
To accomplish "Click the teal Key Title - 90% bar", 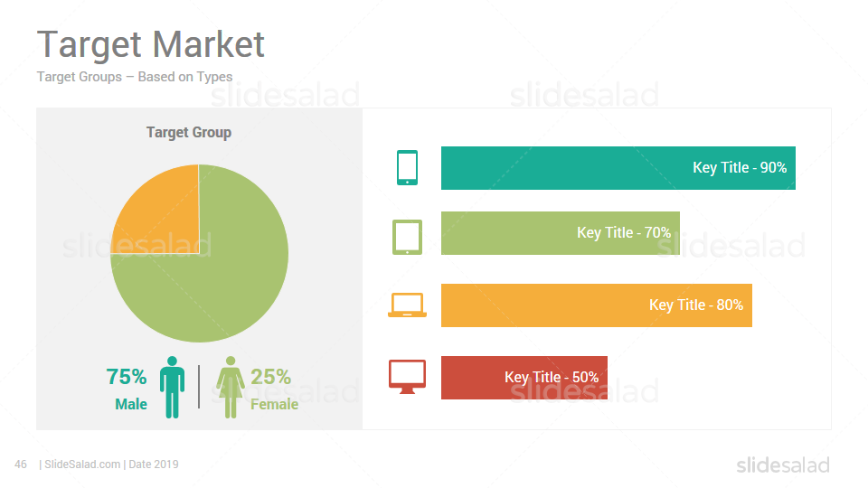I will click(618, 168).
